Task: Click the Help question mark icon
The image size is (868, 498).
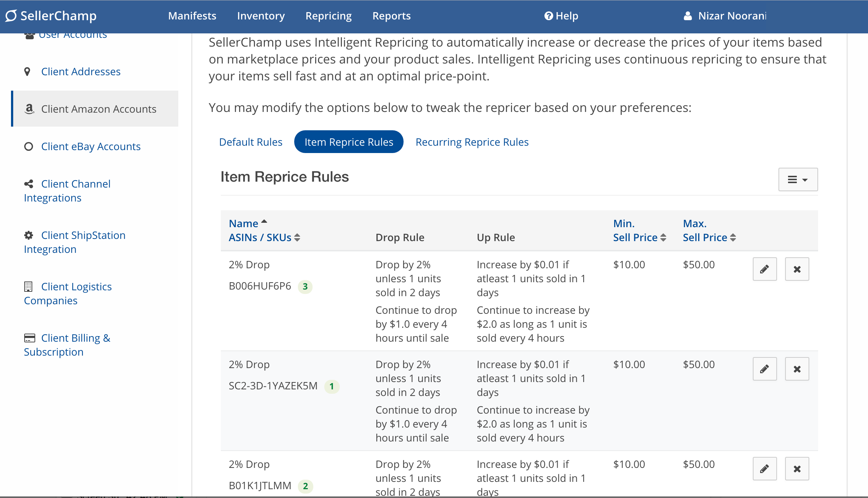Action: pos(548,16)
